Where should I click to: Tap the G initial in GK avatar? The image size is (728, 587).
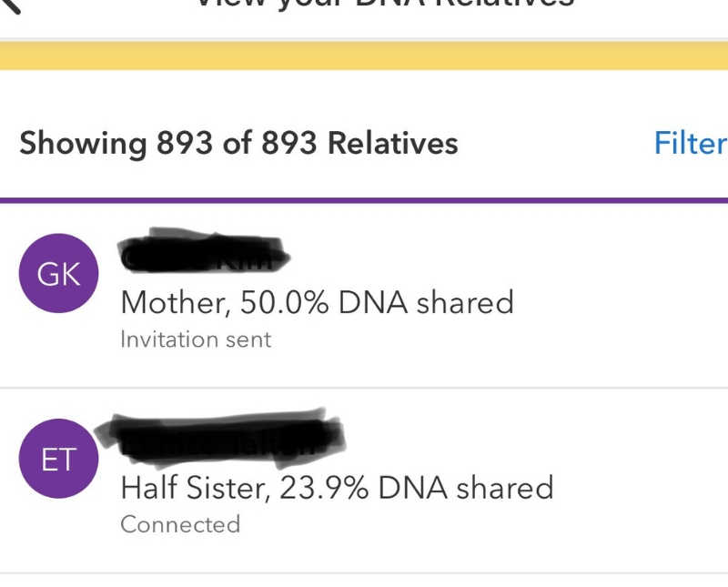coord(48,274)
